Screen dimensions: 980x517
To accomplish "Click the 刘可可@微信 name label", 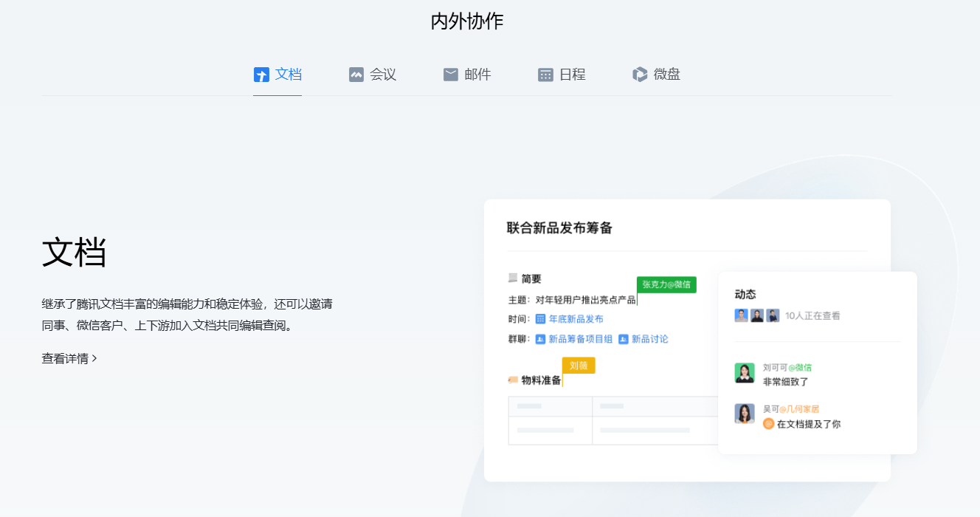I will 787,367.
